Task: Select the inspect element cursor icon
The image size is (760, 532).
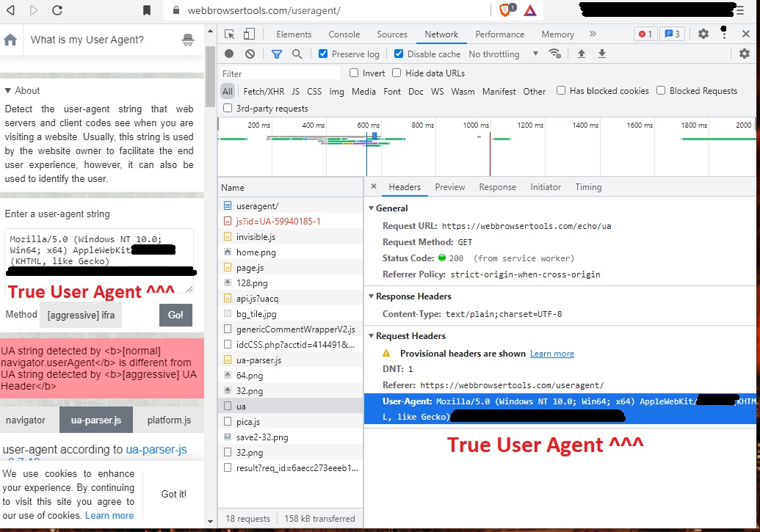Action: pos(230,34)
